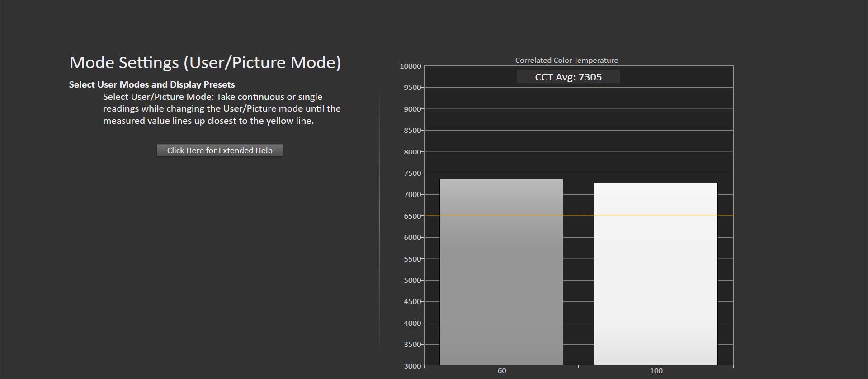Click the 6500 y-axis label
Screen dimensions: 868x379
[x=412, y=216]
